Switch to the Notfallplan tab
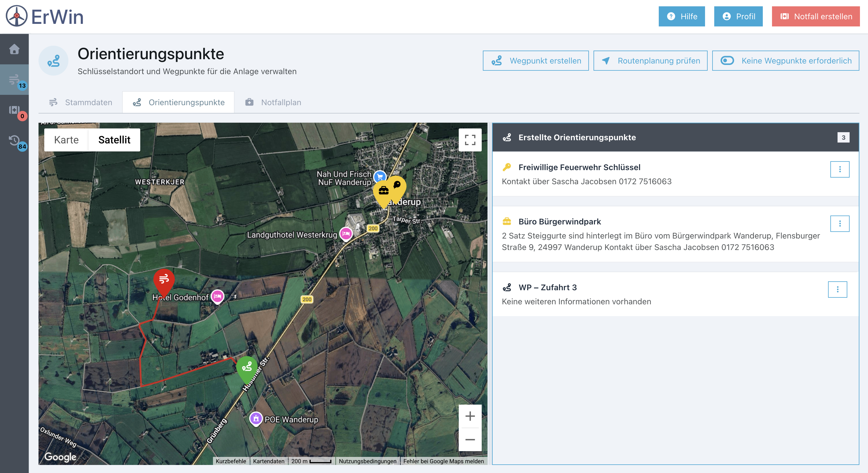The height and width of the screenshot is (473, 868). (273, 102)
